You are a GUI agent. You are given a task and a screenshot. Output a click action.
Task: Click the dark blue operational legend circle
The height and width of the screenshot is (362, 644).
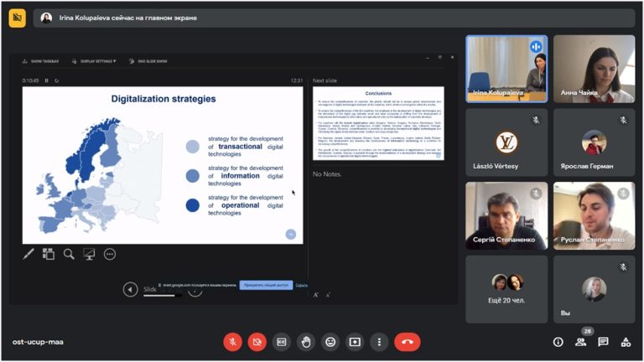(193, 205)
